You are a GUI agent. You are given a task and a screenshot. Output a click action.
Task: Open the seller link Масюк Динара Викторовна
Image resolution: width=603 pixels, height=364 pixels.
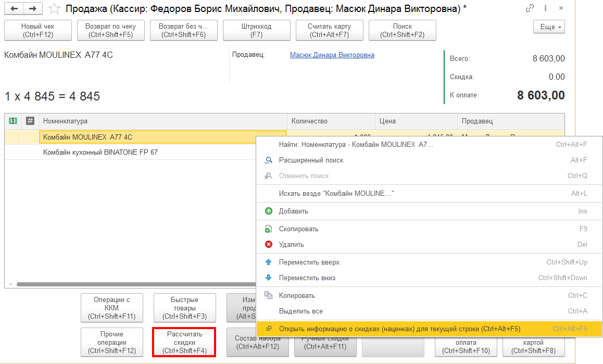coord(332,55)
